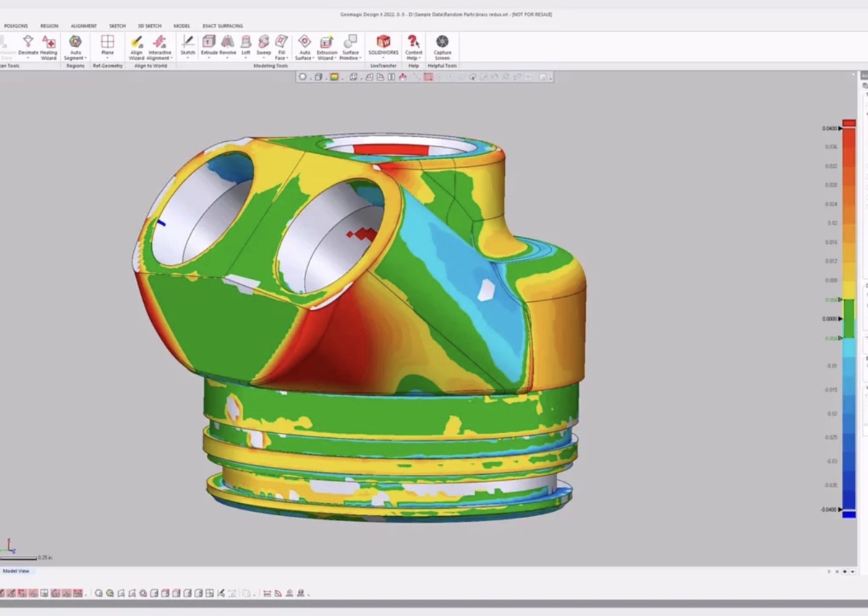This screenshot has height=616, width=868.
Task: Run the Auto Surface tool
Action: click(x=305, y=47)
